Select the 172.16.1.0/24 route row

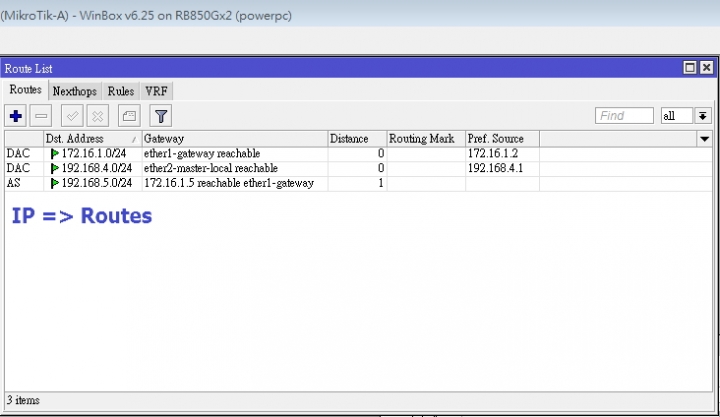(x=358, y=153)
